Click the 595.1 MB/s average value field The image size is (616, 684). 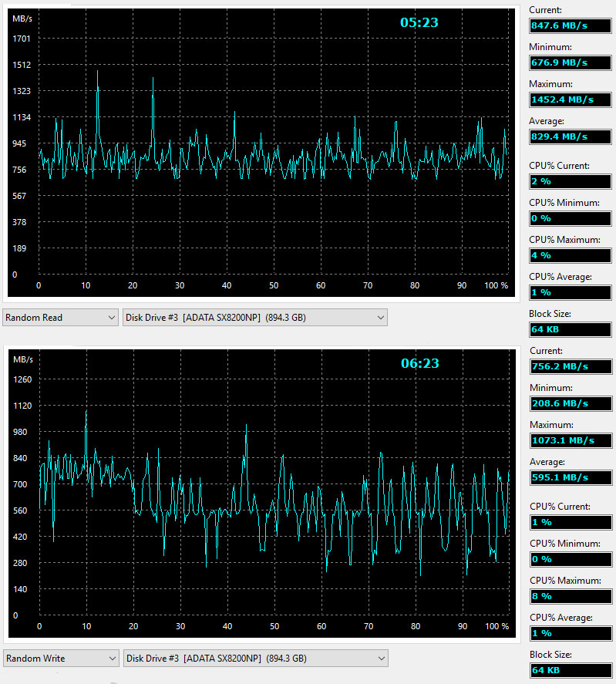pos(570,477)
